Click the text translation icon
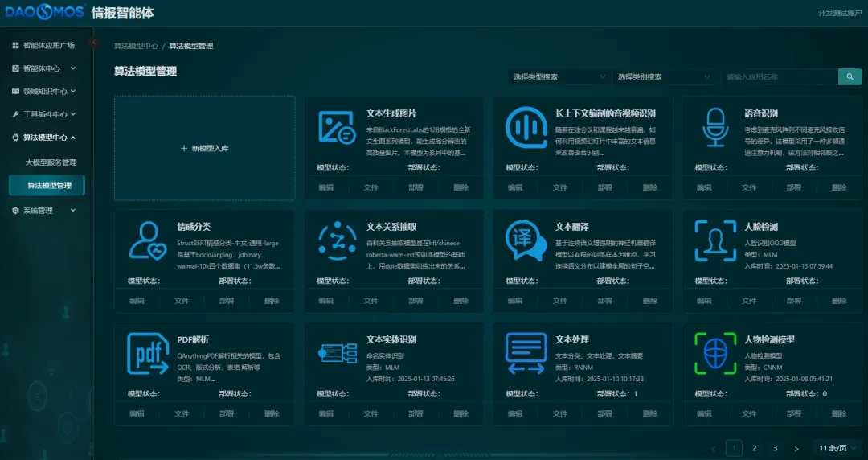The image size is (868, 460). coord(526,240)
